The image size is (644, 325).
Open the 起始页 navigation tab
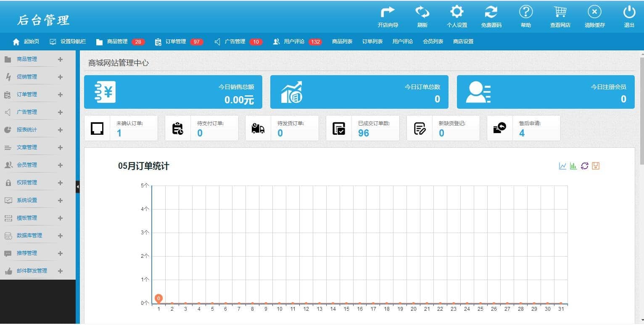point(26,42)
